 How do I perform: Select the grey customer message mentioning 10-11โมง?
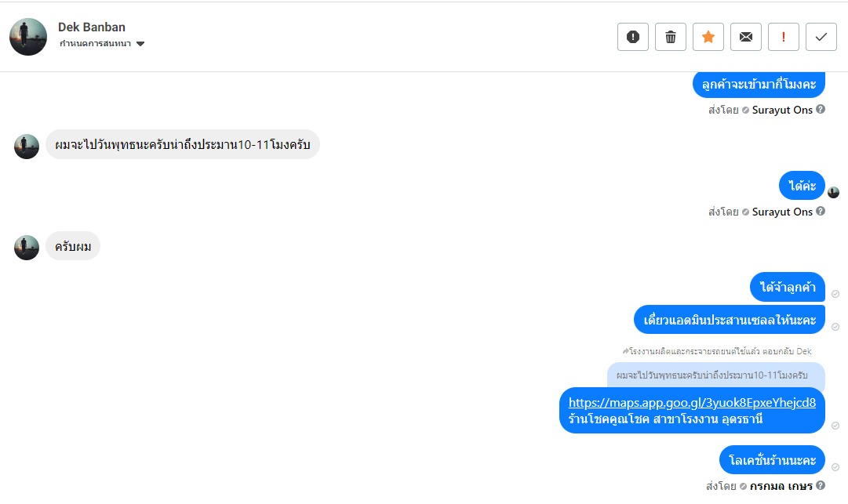[x=183, y=145]
